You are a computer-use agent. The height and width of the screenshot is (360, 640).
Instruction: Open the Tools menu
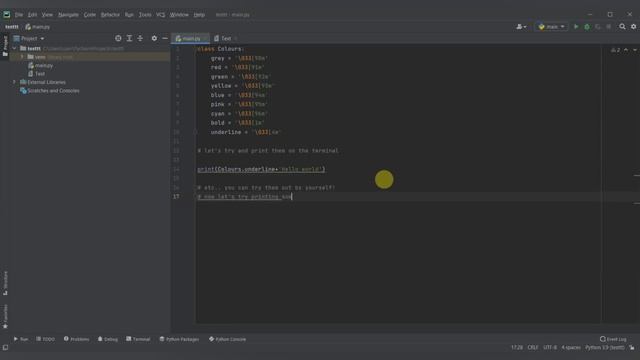145,15
